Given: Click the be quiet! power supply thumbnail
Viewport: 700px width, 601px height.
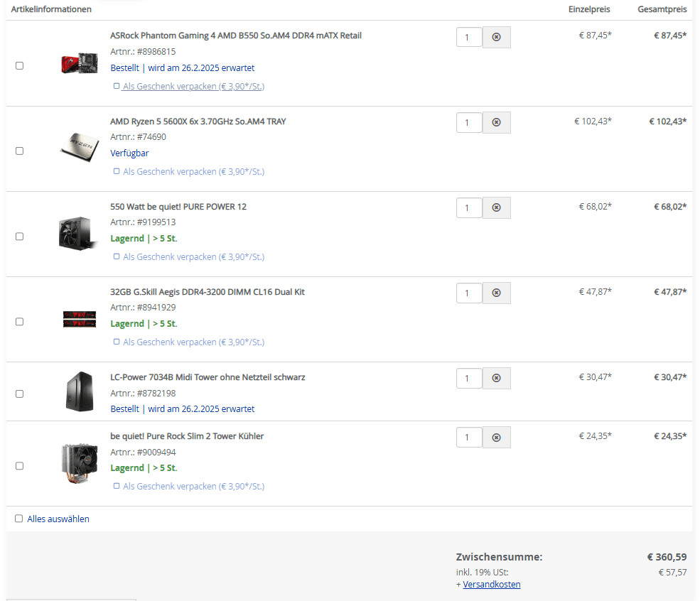Looking at the screenshot, I should point(78,233).
